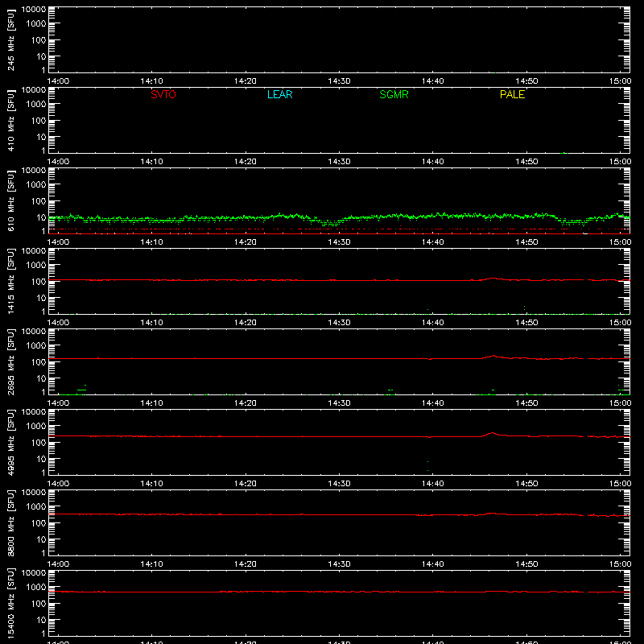Click 15:00 tick below the 8800 MHz panel
The image size is (644, 644).
click(x=620, y=564)
